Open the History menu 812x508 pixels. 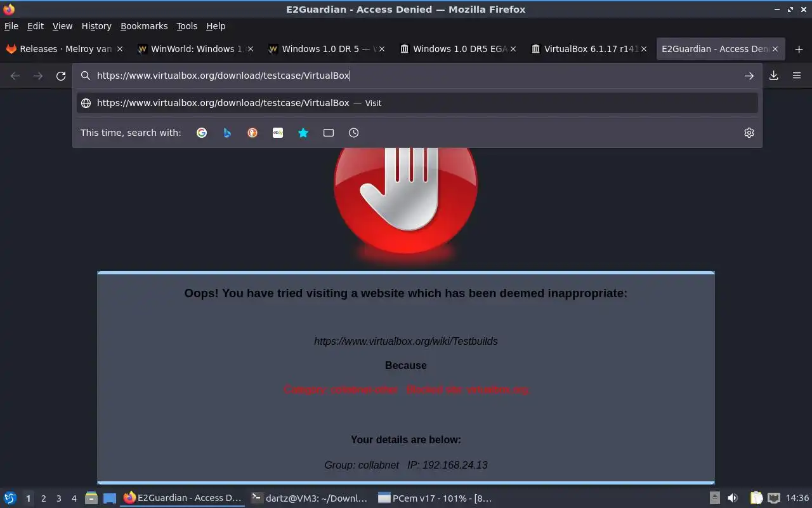point(96,26)
